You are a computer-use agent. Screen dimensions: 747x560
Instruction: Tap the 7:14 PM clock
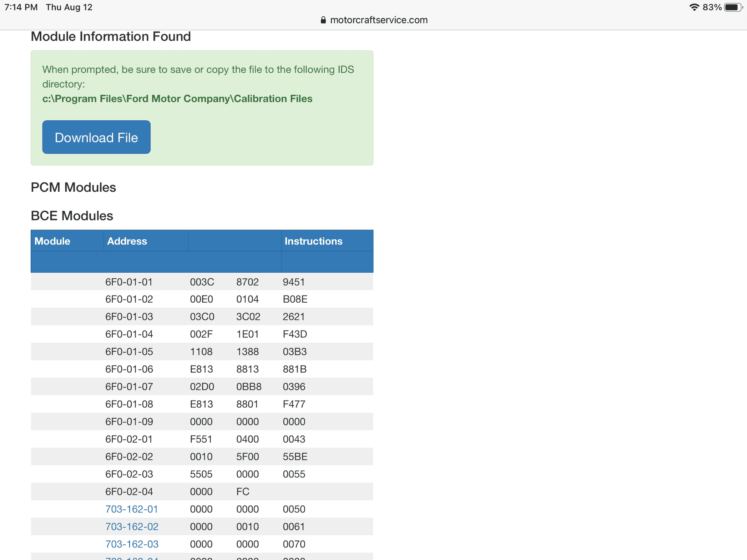21,7
